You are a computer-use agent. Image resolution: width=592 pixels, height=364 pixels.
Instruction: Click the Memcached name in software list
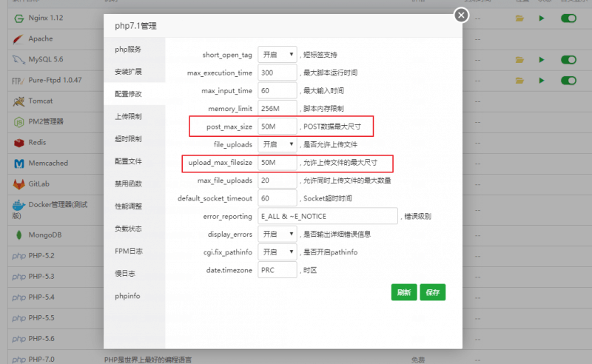click(x=48, y=163)
